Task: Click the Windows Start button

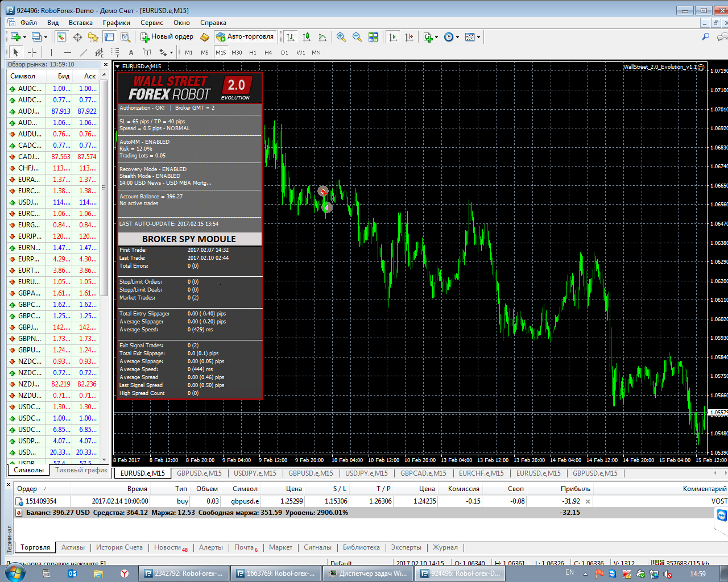Action: pos(14,573)
